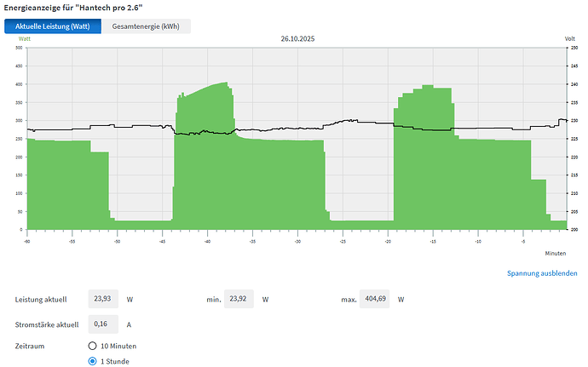Open the Gesamtenergie (kWh) tab
Screen dimensions: 588x367
pyautogui.click(x=146, y=26)
